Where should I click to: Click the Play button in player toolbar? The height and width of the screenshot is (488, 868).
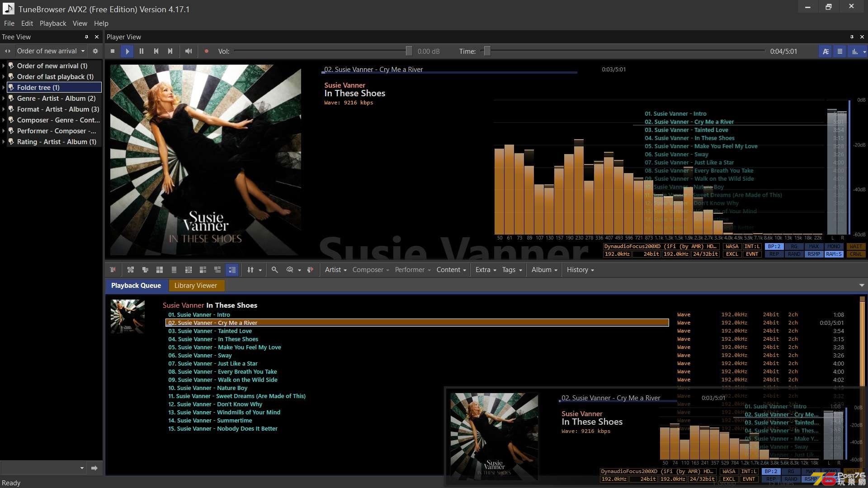(x=127, y=51)
